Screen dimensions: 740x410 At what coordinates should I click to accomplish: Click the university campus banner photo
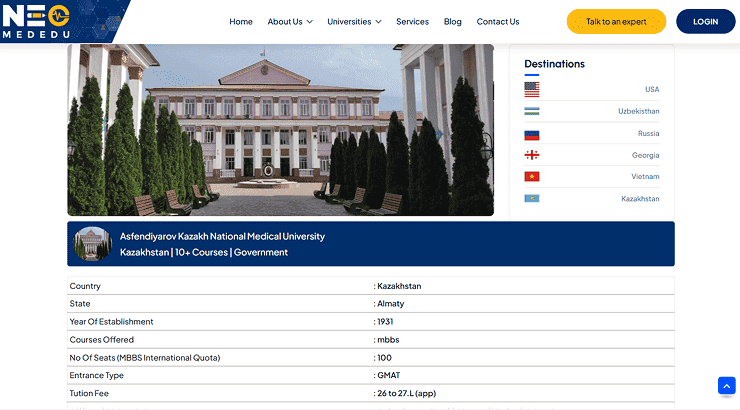280,129
